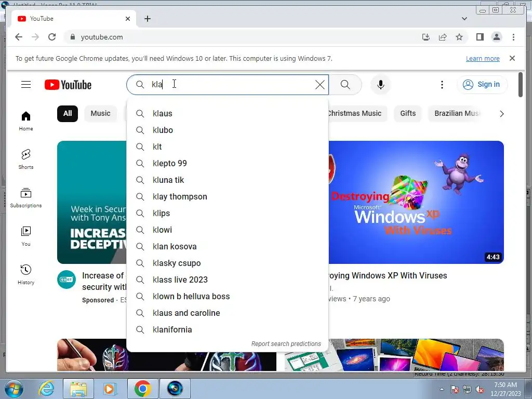Show more category chips with right arrow
Image resolution: width=532 pixels, height=399 pixels.
coord(501,114)
